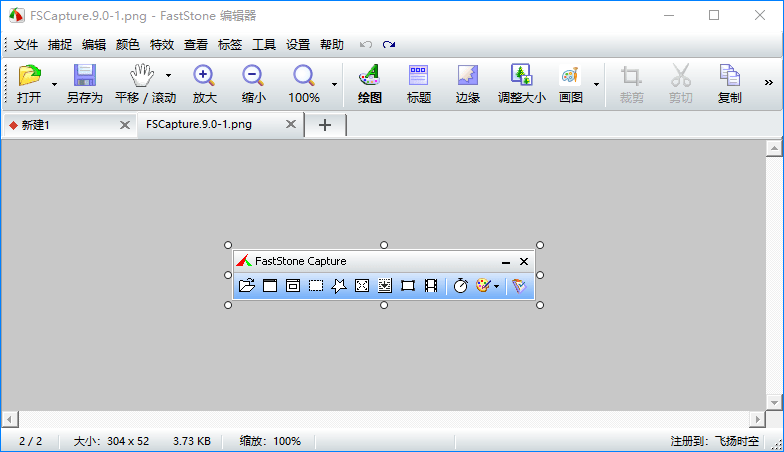Click the redo arrow in the menu bar
Image resolution: width=784 pixels, height=452 pixels.
(389, 44)
